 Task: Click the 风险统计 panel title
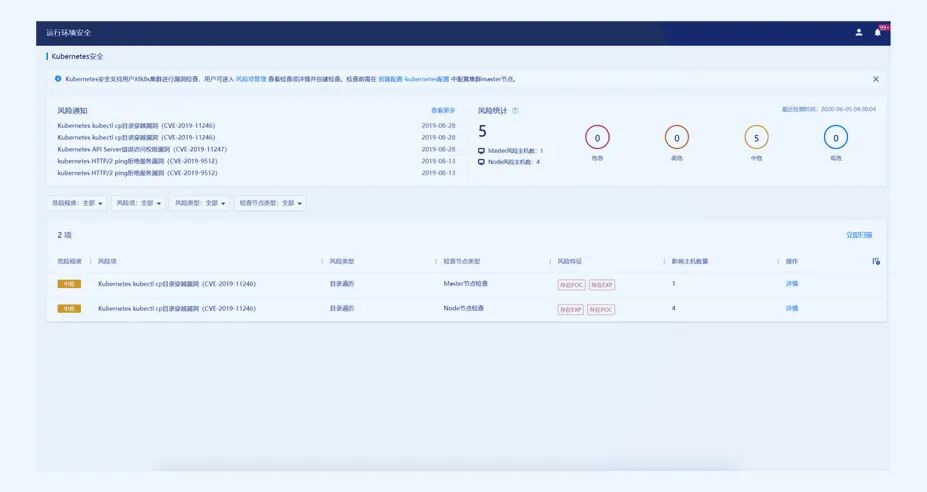point(492,111)
